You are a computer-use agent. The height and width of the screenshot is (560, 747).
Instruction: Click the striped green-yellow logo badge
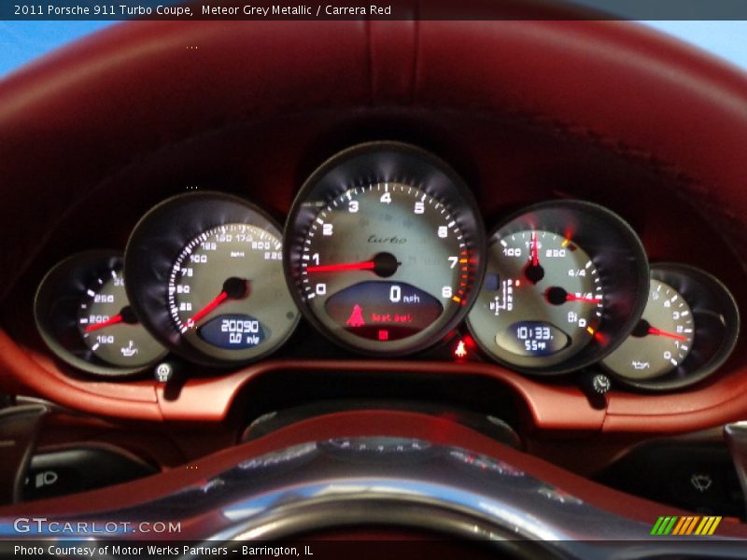[x=685, y=525]
